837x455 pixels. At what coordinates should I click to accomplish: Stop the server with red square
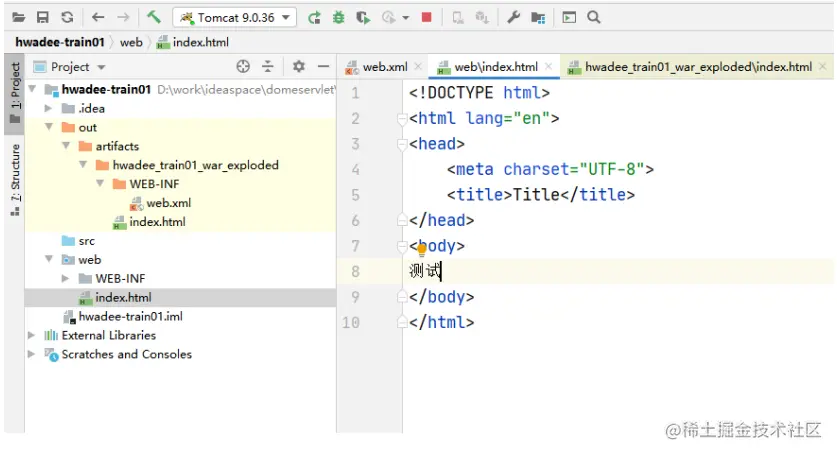pyautogui.click(x=427, y=17)
